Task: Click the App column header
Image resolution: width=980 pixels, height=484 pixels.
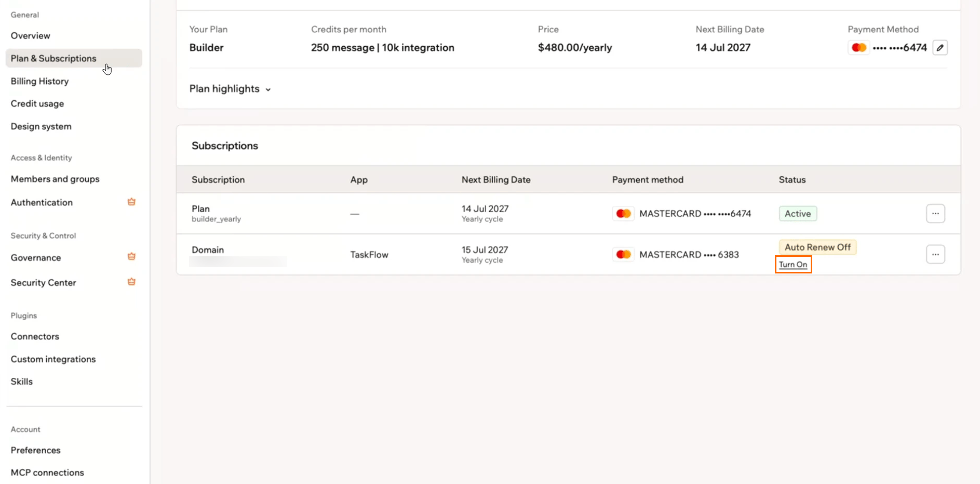Action: [359, 180]
